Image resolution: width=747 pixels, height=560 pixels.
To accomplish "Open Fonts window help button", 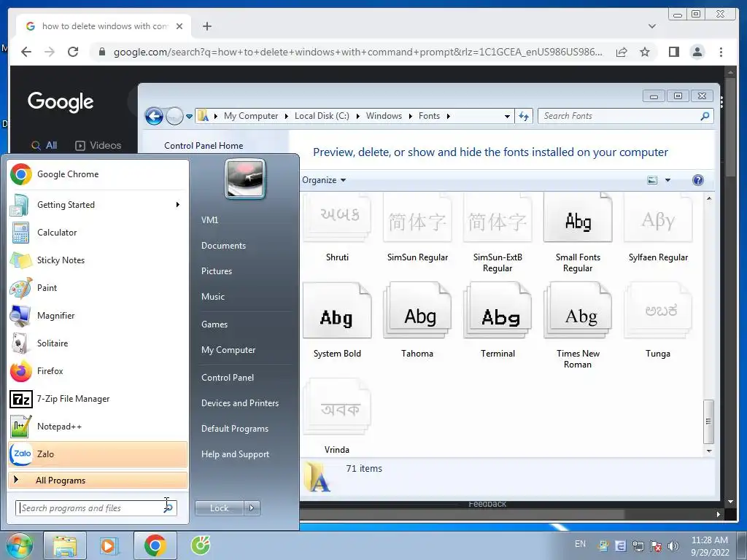I will click(698, 180).
